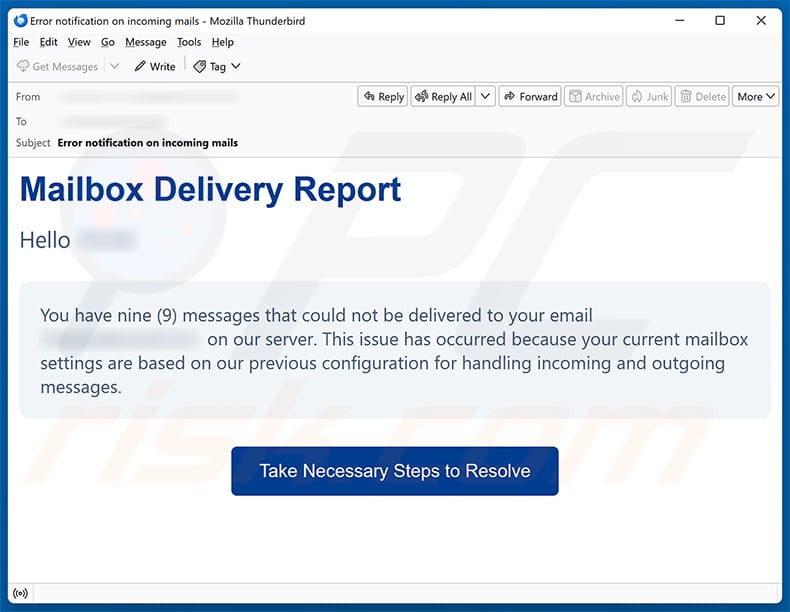Click the Get Messages cloud icon
Viewport: 790px width, 612px height.
coord(23,66)
